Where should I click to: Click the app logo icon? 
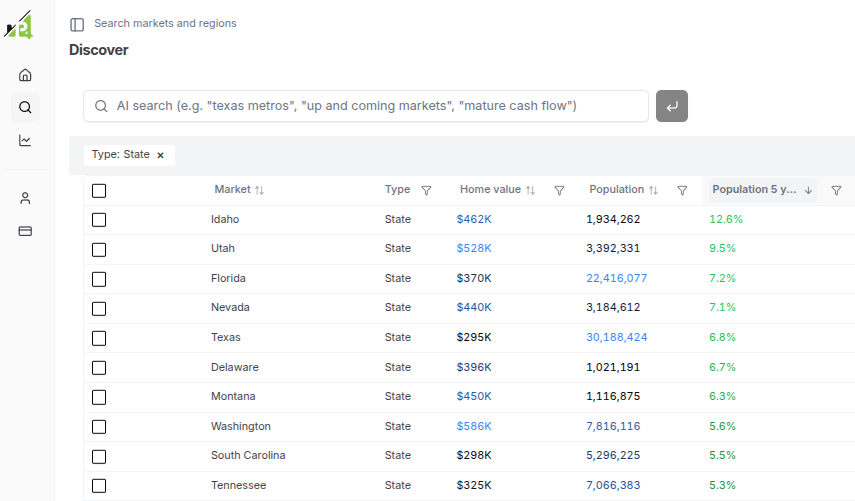tap(19, 25)
